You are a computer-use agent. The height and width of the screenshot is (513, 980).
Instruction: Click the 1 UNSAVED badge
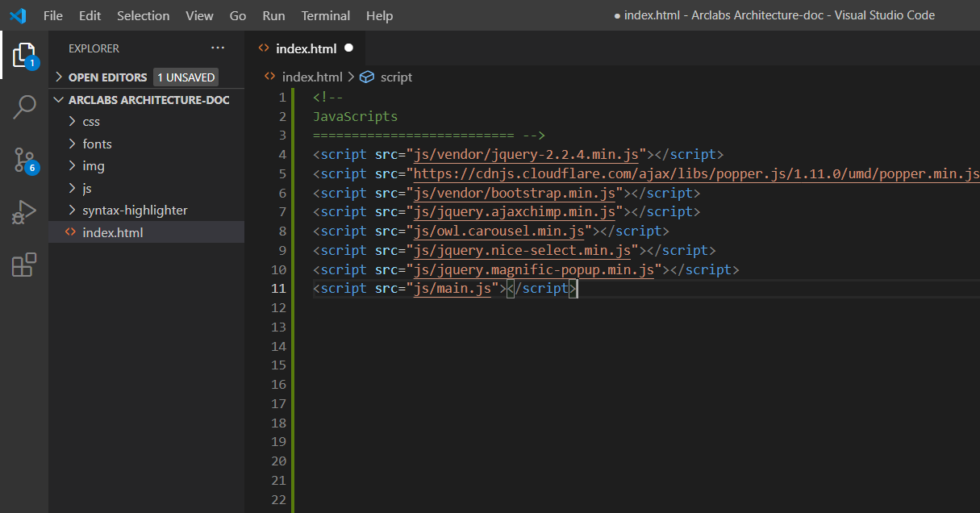[186, 77]
